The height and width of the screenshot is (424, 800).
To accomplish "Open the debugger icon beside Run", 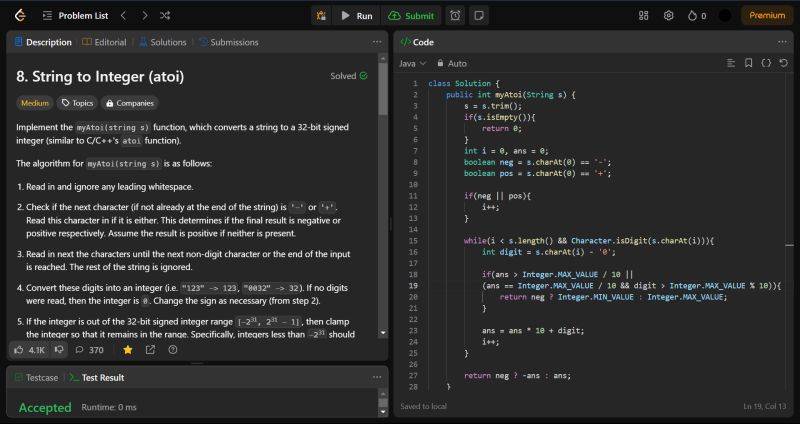I will [320, 15].
